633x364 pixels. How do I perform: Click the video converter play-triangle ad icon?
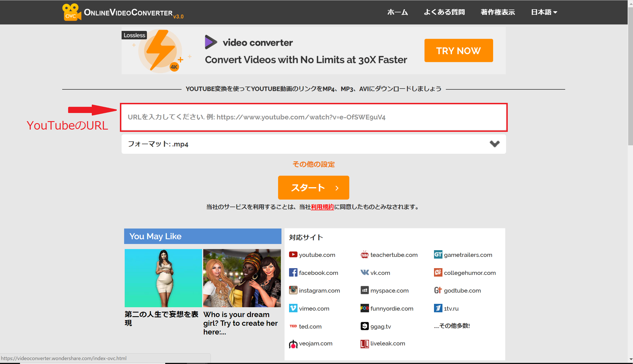(211, 42)
